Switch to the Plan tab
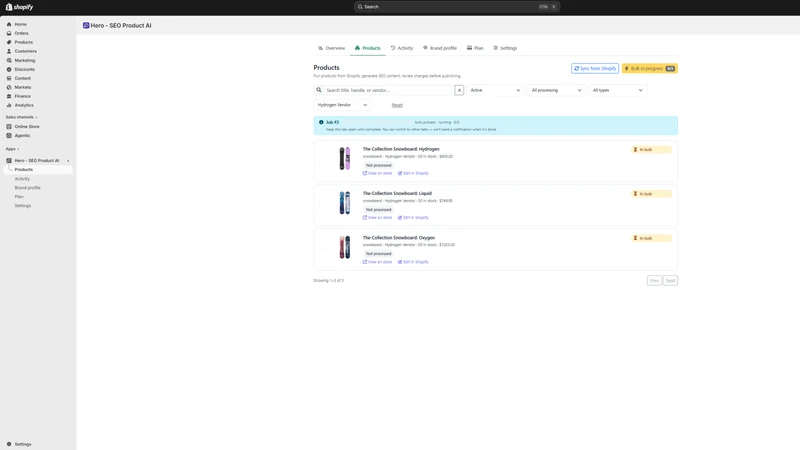This screenshot has width=800, height=450. pos(474,48)
